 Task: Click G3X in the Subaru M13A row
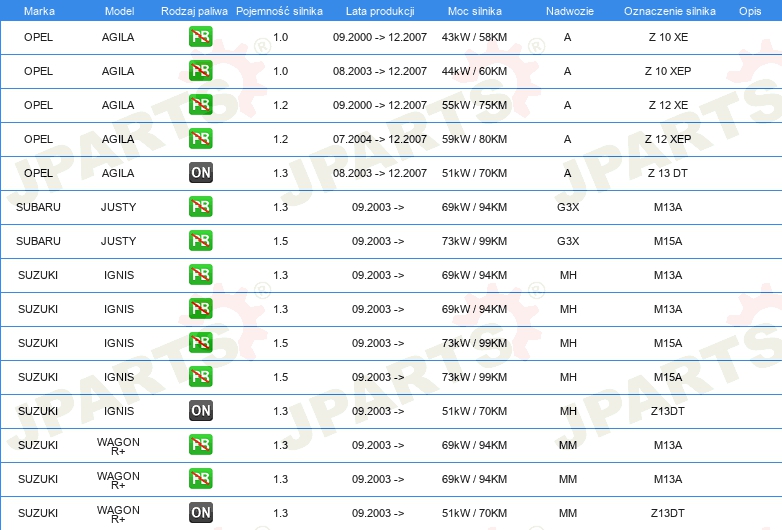568,207
